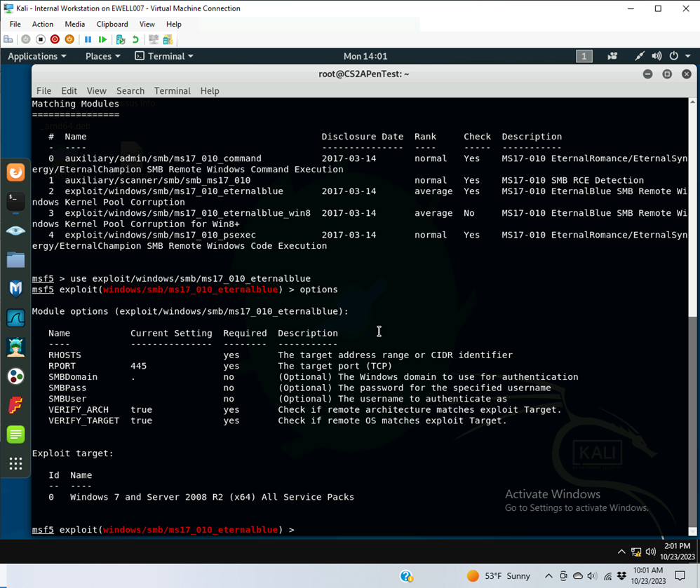Click the Kali volume speaker icon
The image size is (700, 588).
click(657, 56)
